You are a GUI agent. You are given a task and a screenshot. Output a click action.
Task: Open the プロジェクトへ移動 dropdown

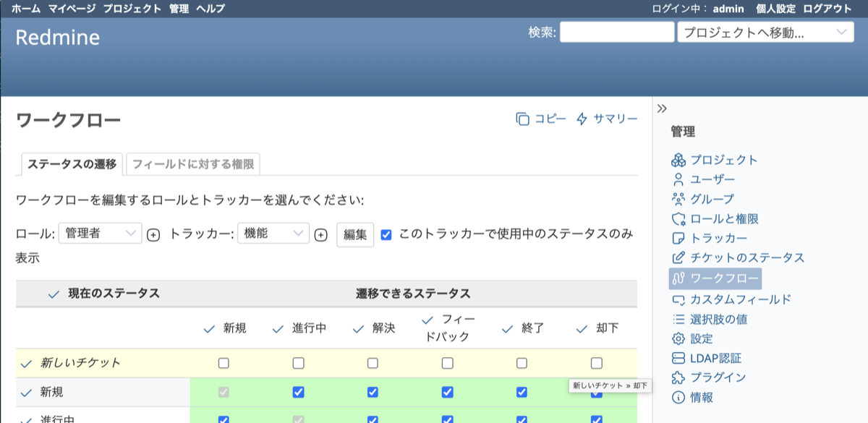coord(765,33)
